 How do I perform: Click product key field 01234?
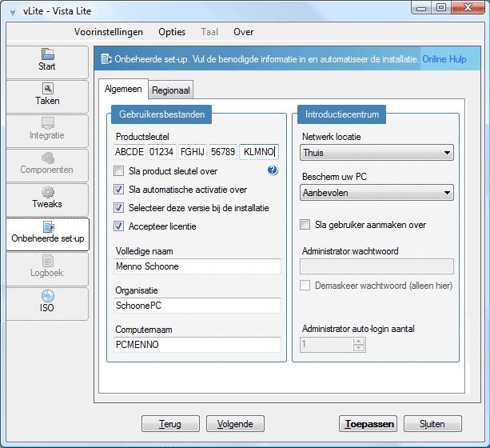(x=162, y=152)
